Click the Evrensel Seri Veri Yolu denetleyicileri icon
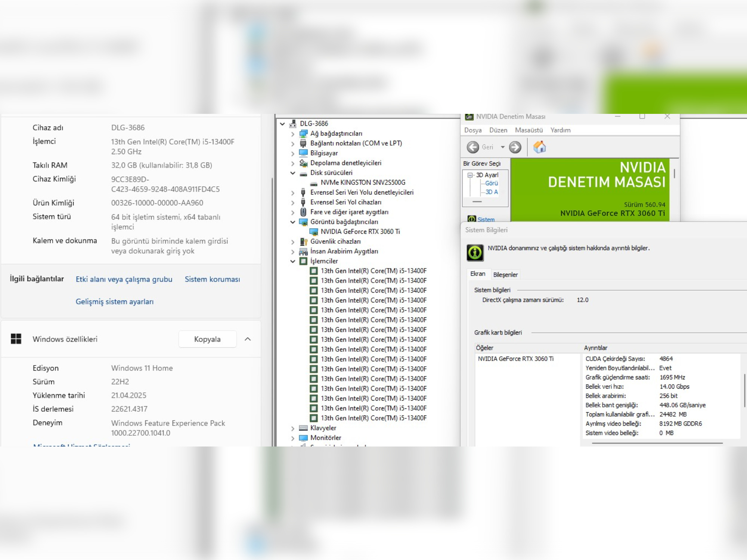The height and width of the screenshot is (560, 747). [303, 192]
